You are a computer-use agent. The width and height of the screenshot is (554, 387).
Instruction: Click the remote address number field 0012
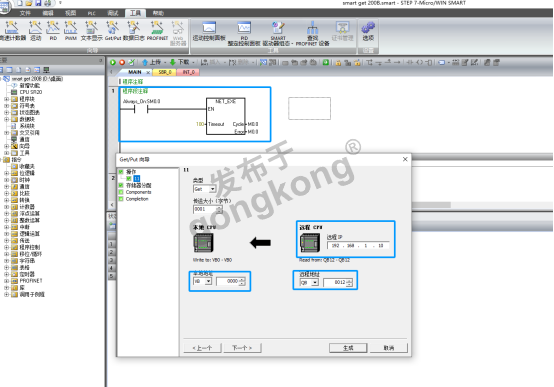pyautogui.click(x=338, y=282)
